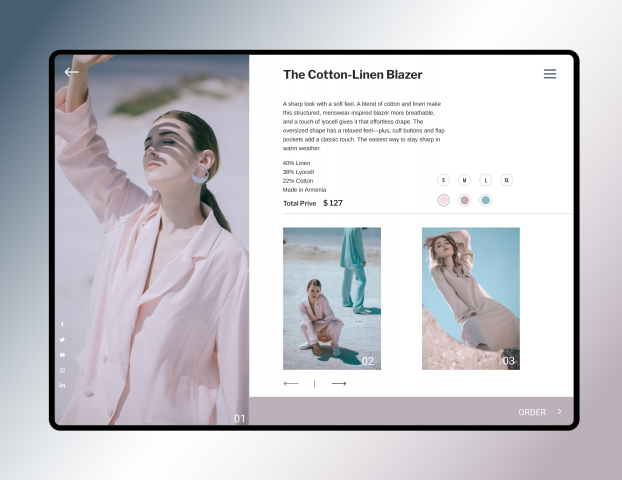The height and width of the screenshot is (480, 622).
Task: Open the YouTube social link
Action: pos(62,355)
